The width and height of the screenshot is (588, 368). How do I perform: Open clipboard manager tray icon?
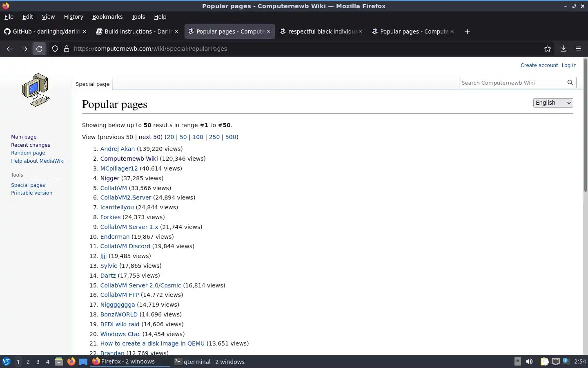[544, 361]
